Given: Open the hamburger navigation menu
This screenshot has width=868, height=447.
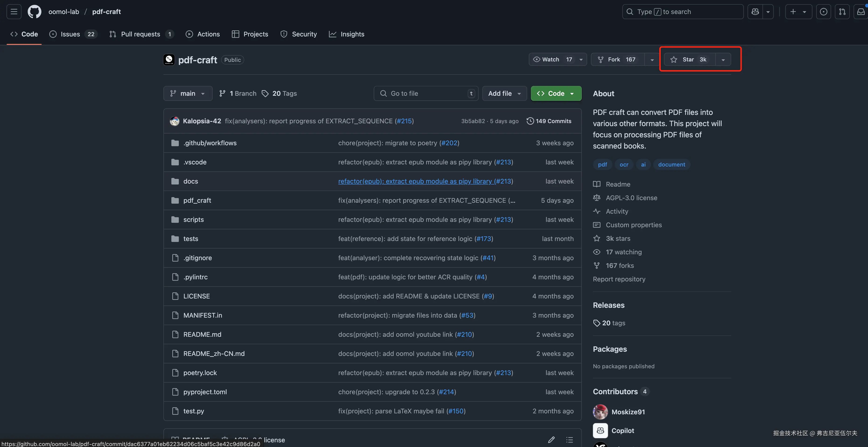Looking at the screenshot, I should 14,12.
